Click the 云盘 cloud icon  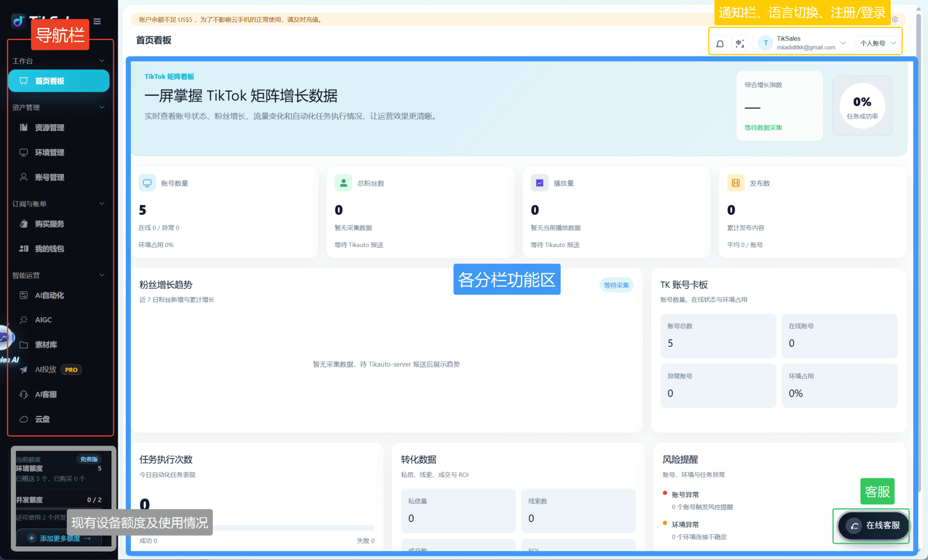[x=24, y=419]
